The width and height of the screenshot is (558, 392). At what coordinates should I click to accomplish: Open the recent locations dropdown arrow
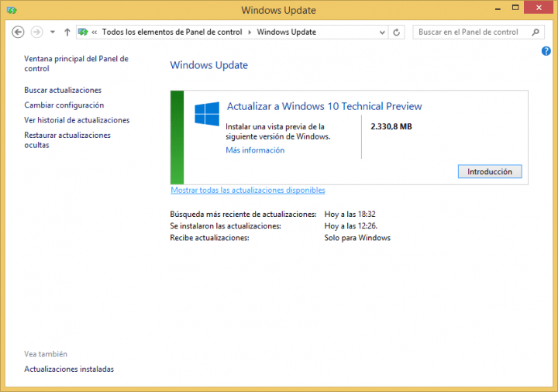(x=53, y=32)
